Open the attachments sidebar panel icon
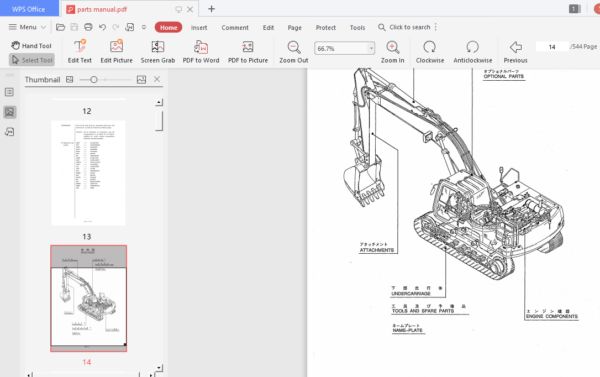The width and height of the screenshot is (600, 377). (10, 132)
